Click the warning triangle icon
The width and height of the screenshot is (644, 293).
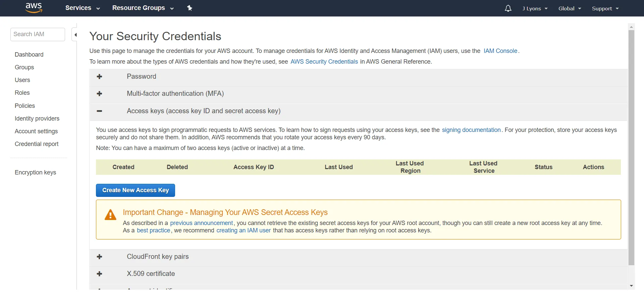[110, 215]
